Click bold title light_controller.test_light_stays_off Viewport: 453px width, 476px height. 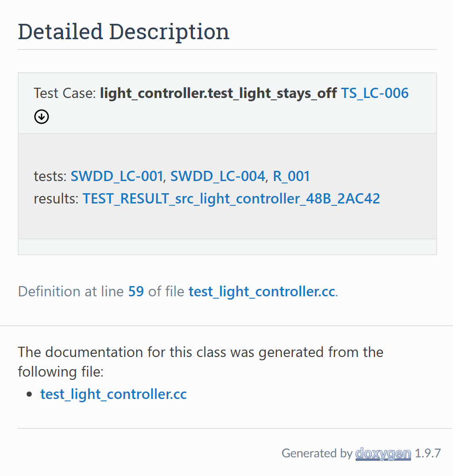[x=218, y=93]
